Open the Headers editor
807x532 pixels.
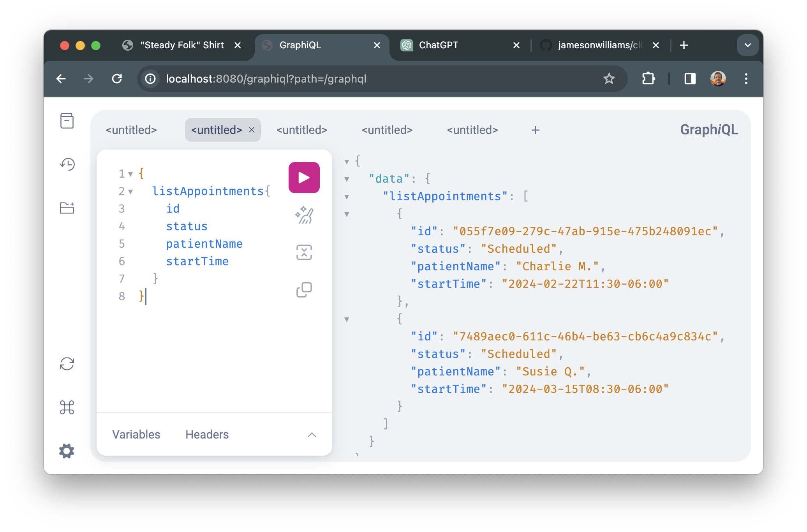207,435
